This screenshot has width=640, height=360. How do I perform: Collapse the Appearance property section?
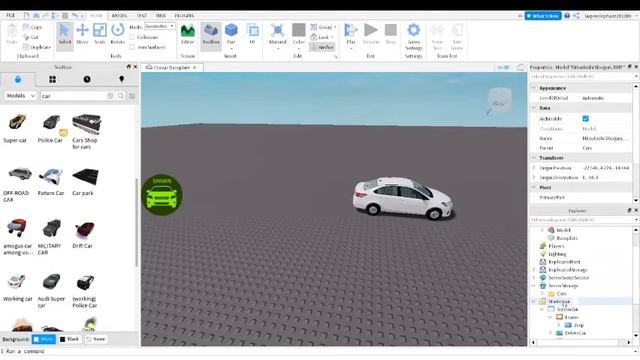[x=534, y=88]
